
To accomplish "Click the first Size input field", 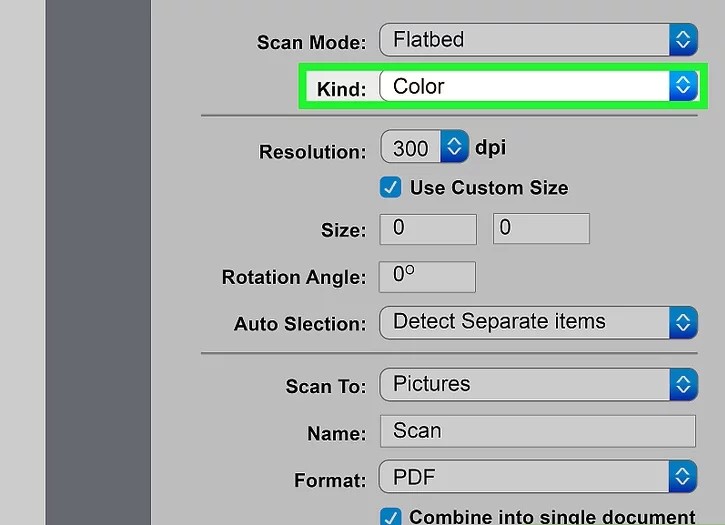I will pos(428,228).
